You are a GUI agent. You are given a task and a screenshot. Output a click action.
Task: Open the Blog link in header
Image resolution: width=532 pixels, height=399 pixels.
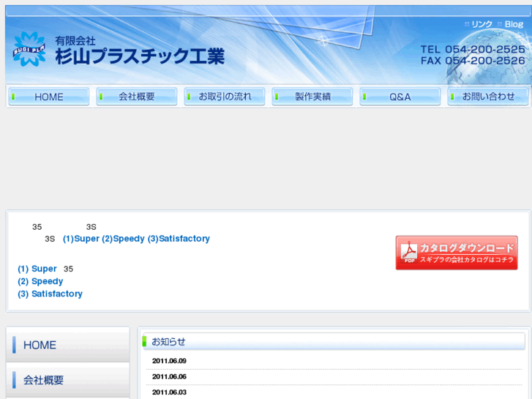tap(514, 24)
